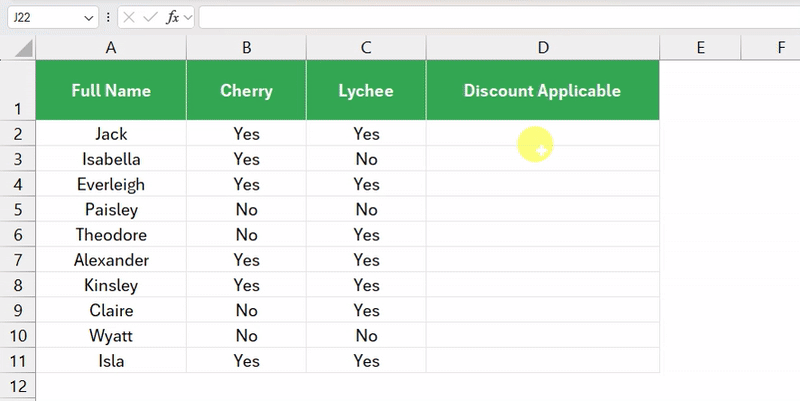Viewport: 800px width, 401px height.
Task: Select the cell containing Claire
Action: tap(111, 310)
